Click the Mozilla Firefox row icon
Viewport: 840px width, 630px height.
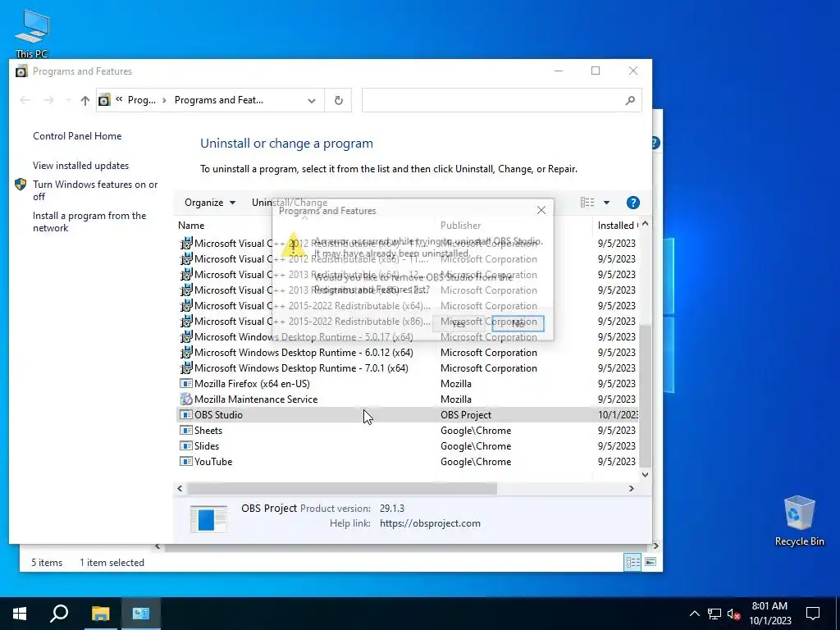click(186, 384)
